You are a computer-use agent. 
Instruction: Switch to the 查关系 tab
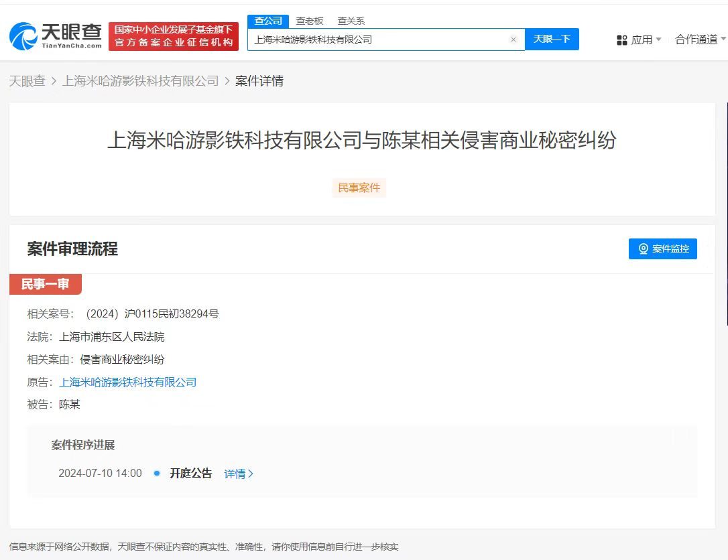tap(351, 21)
